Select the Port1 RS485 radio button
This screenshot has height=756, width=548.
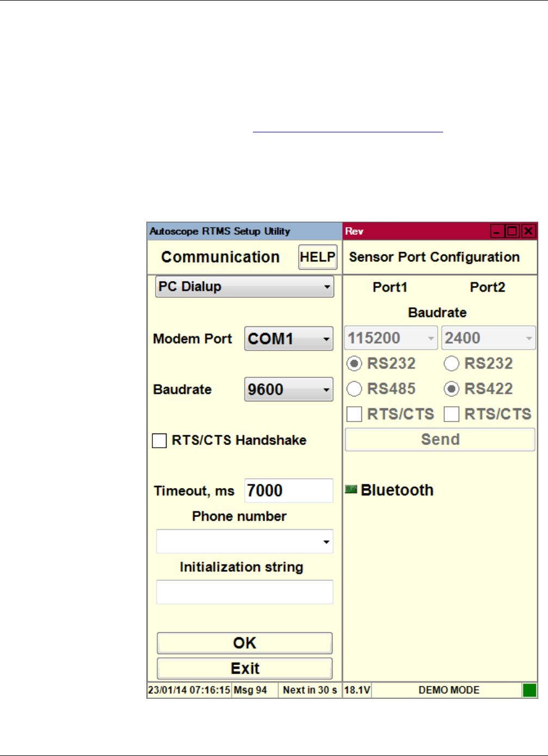(x=354, y=388)
